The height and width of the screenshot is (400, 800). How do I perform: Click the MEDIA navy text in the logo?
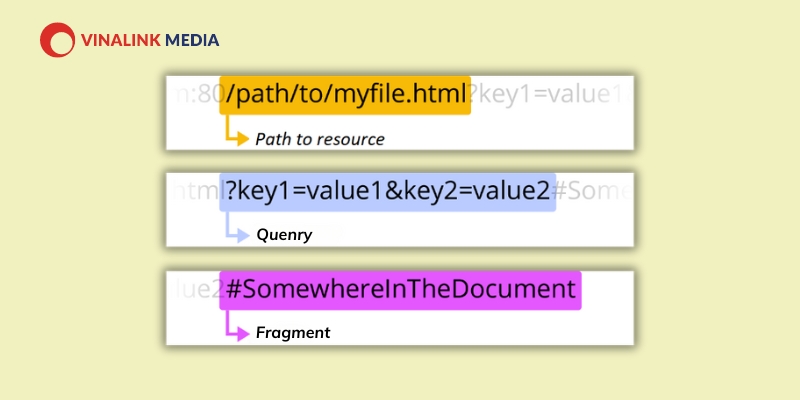(192, 40)
